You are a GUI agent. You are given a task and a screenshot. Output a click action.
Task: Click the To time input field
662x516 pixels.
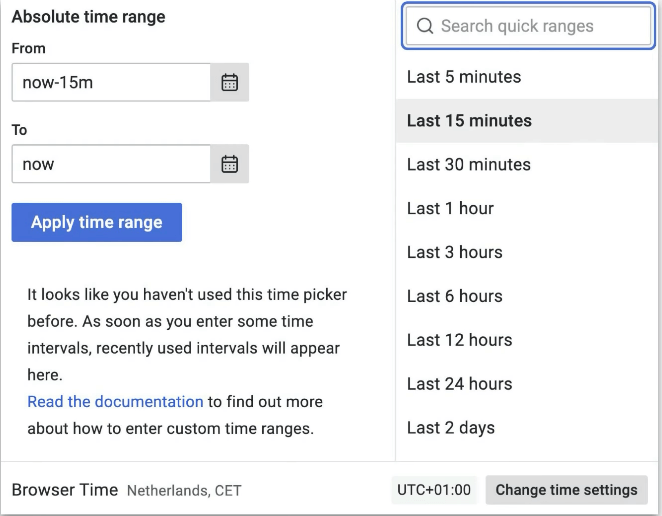click(x=111, y=164)
